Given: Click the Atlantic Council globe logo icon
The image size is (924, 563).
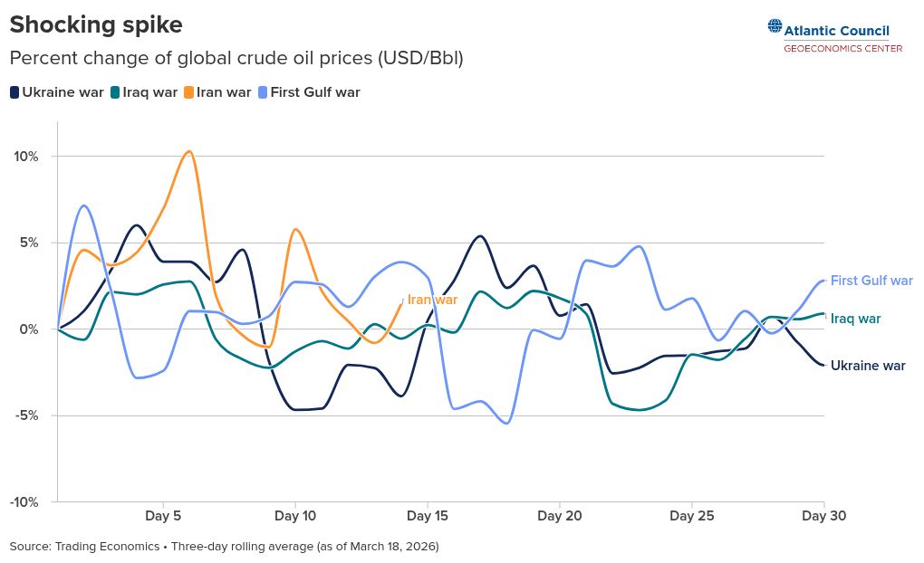Looking at the screenshot, I should point(775,27).
